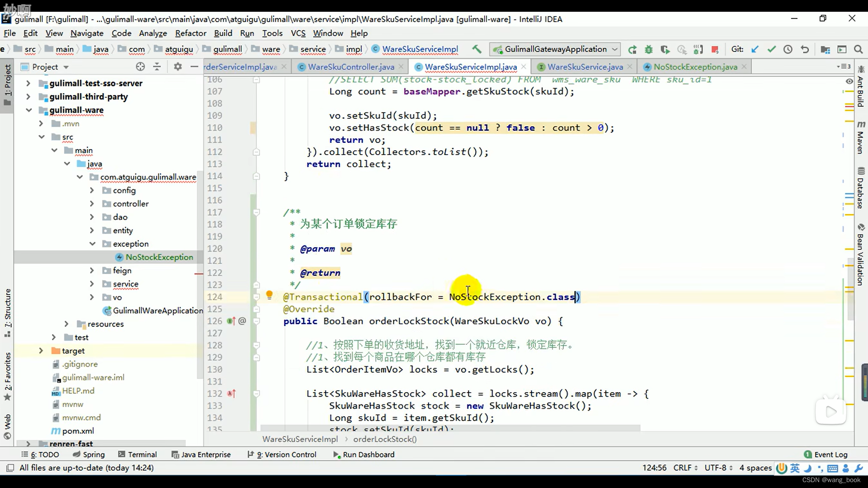This screenshot has width=868, height=488.
Task: Click the intention lightbulb on line 124
Action: pyautogui.click(x=269, y=296)
